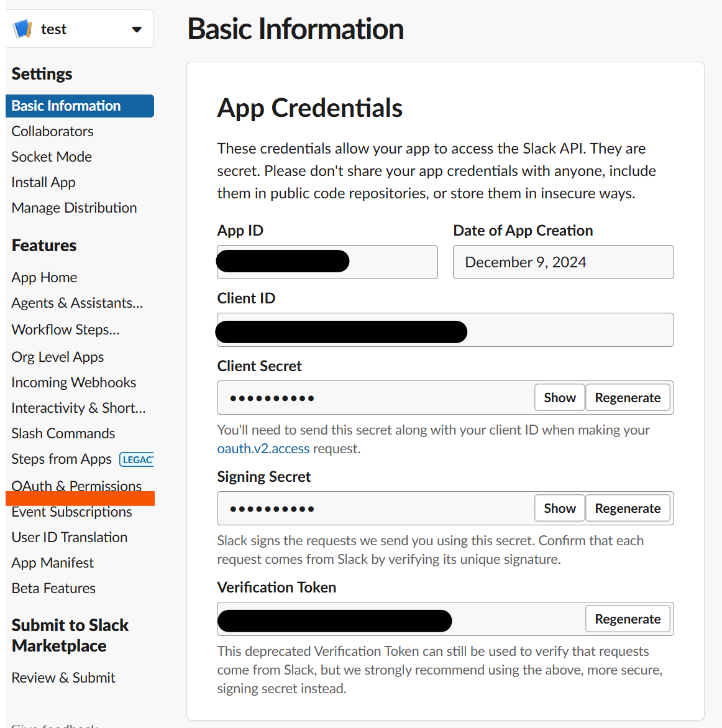Image resolution: width=722 pixels, height=728 pixels.
Task: Open Collaborators settings page
Action: 52,131
